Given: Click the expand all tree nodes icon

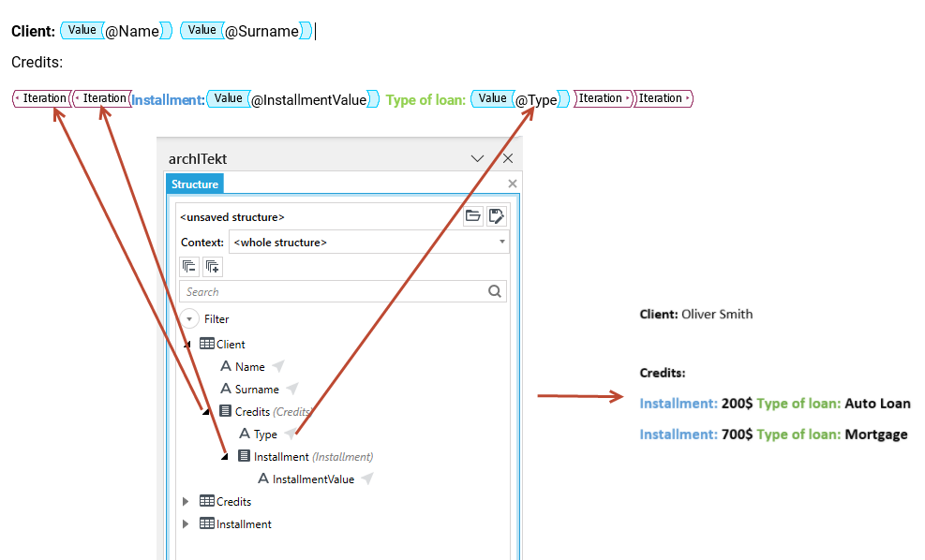Looking at the screenshot, I should tap(213, 267).
